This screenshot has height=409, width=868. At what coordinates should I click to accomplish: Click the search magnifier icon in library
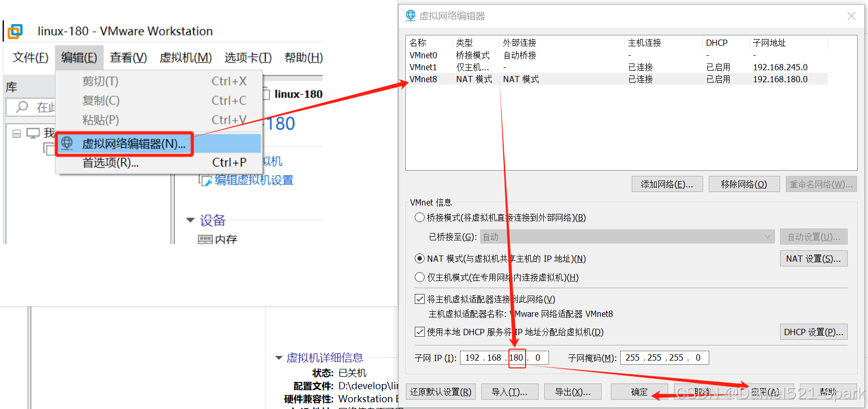point(22,107)
